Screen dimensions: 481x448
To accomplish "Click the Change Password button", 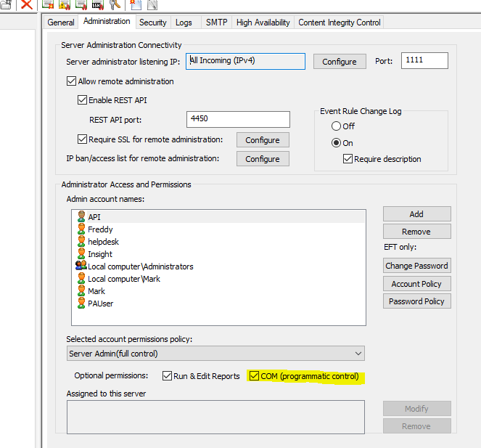I will coord(417,266).
